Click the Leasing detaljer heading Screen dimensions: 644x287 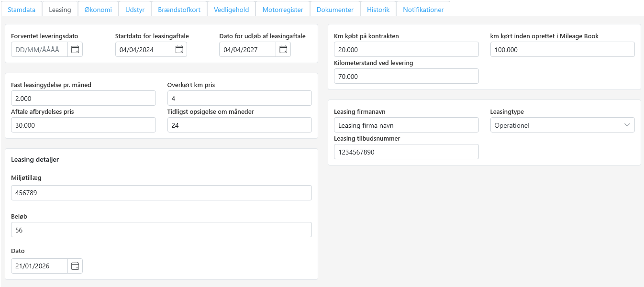click(35, 159)
